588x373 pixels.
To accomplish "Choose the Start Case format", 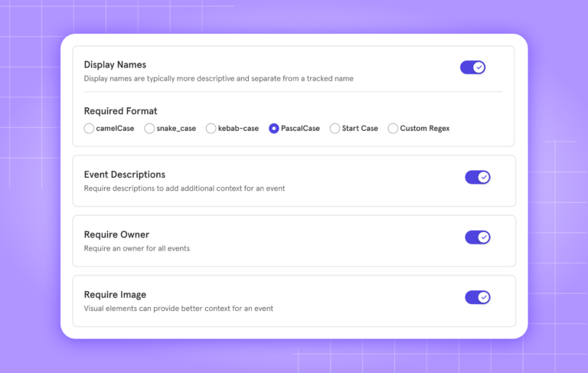I will click(335, 129).
